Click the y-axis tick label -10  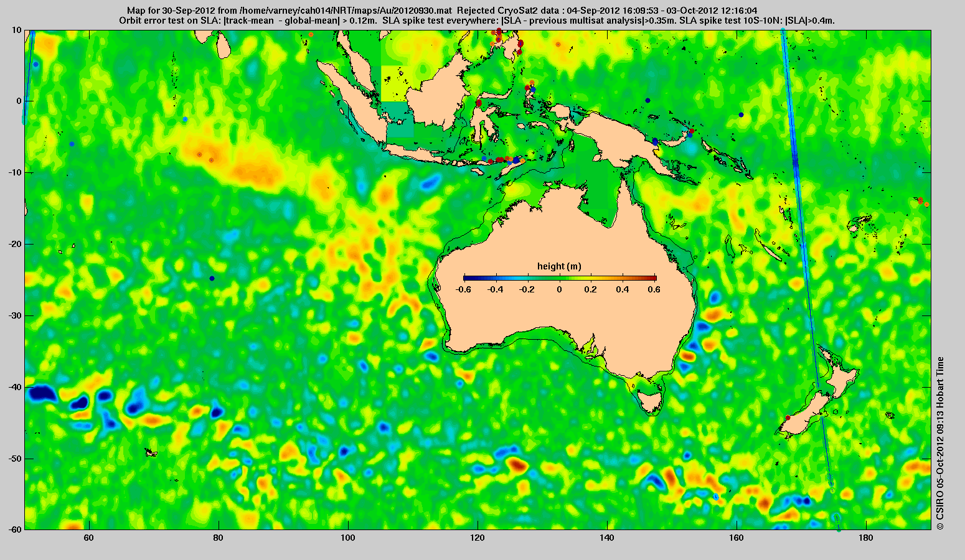point(15,172)
